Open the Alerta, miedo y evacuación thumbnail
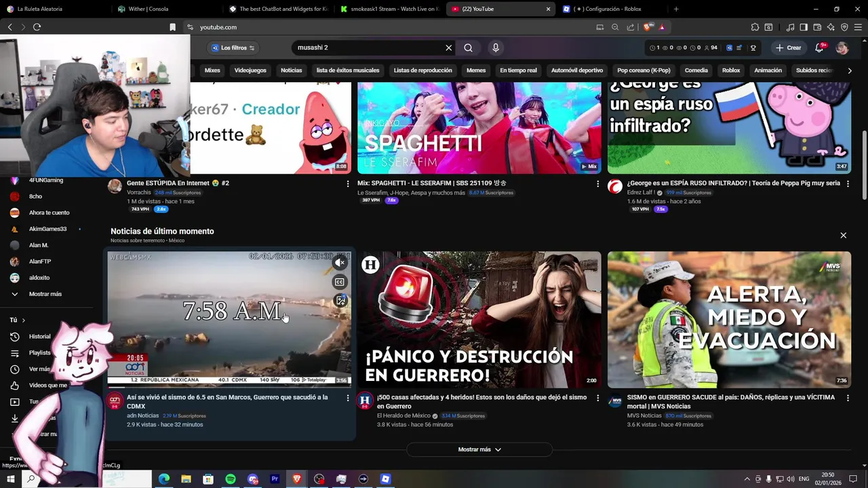Screen dimensions: 868x488 point(729,320)
